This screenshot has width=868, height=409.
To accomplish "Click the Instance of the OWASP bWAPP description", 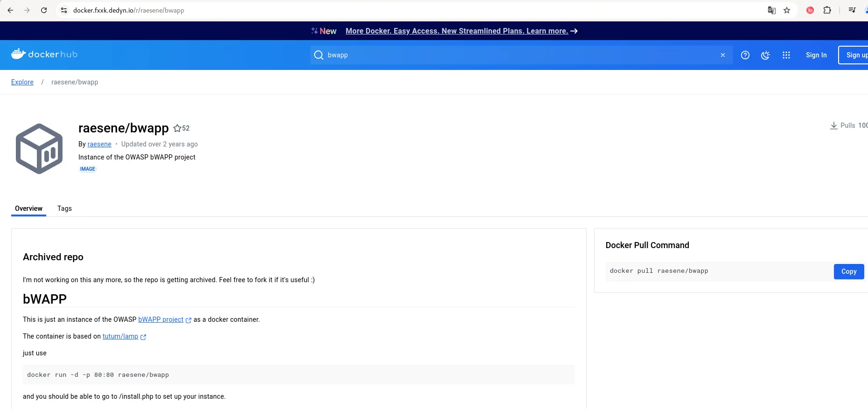I will click(x=137, y=157).
